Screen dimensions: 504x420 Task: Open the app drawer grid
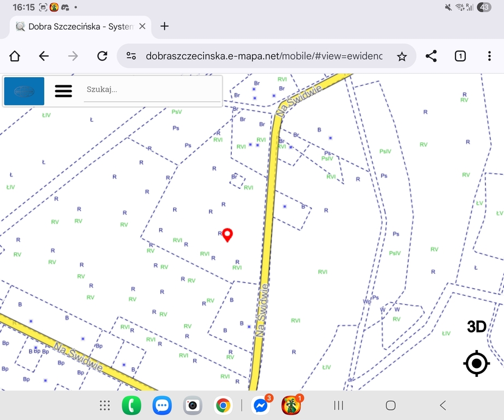105,405
